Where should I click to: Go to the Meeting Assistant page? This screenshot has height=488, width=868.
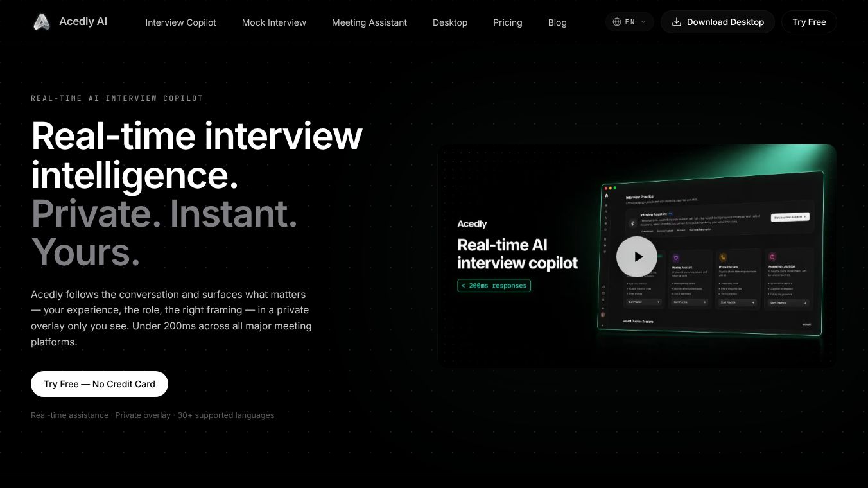[369, 22]
